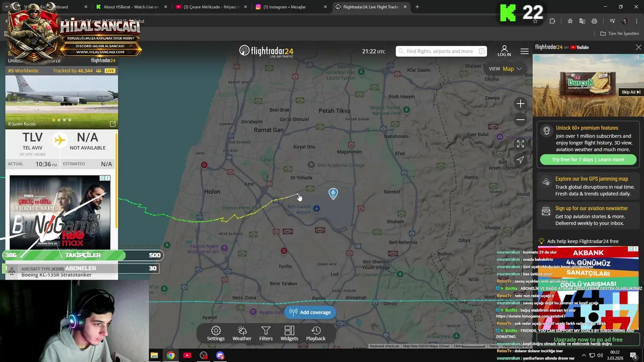Click the taskbar date and time
Viewport: 644px width, 362px height.
(x=615, y=355)
